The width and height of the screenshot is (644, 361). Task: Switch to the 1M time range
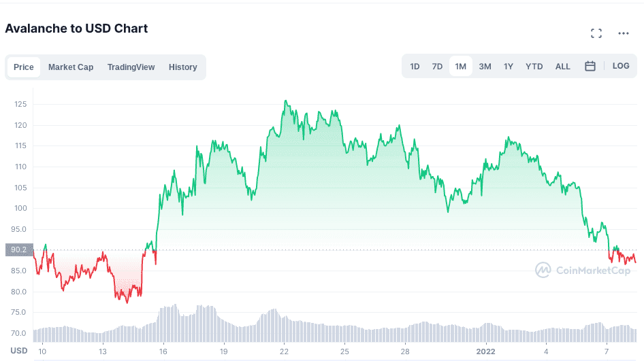point(461,67)
